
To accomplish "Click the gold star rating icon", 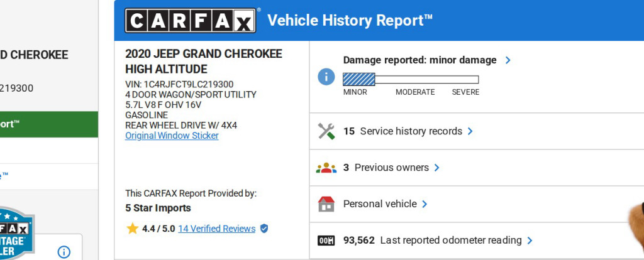I will [132, 229].
